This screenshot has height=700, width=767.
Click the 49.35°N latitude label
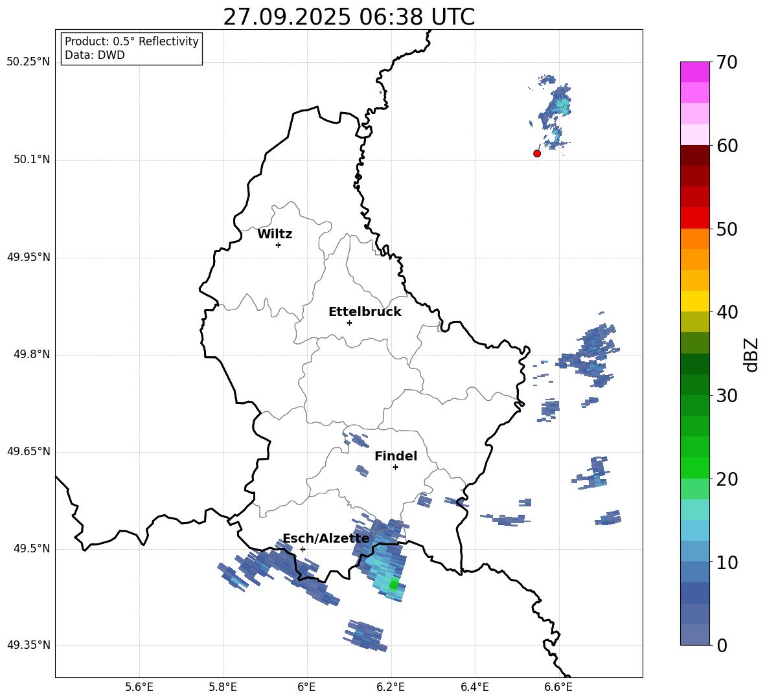(x=29, y=645)
